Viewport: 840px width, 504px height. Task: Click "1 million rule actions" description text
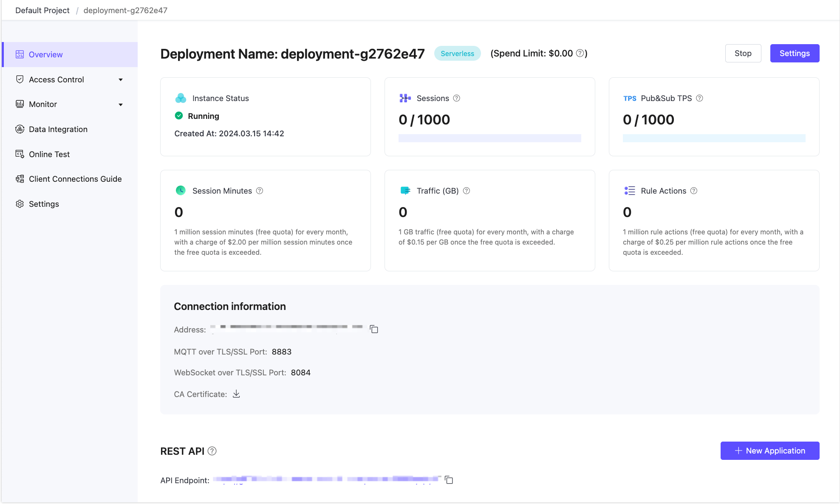[713, 242]
